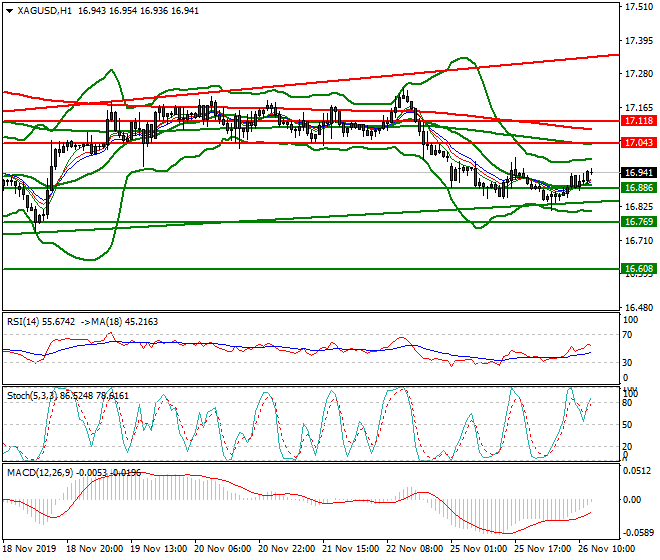Select the MACD(12,26,9) indicator label

(40, 473)
